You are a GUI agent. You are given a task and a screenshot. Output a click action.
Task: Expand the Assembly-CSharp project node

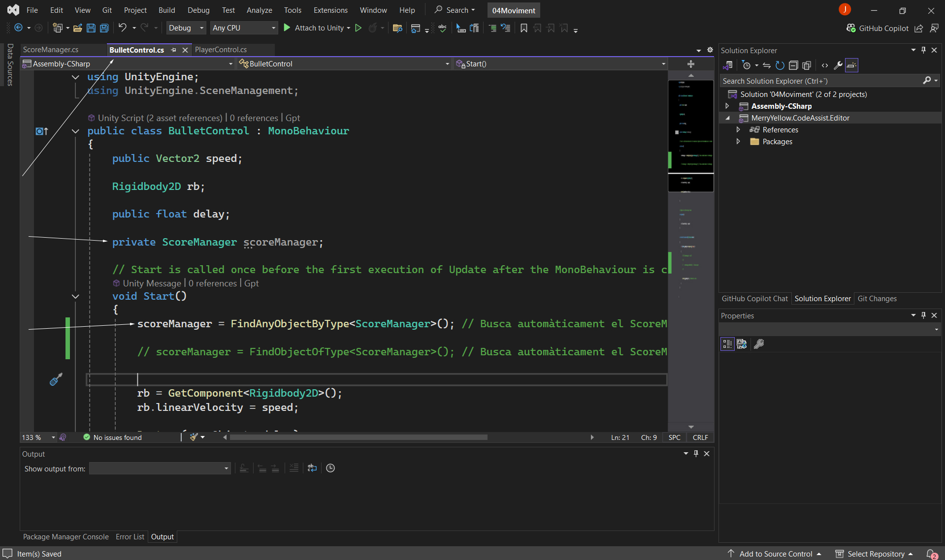coord(727,106)
